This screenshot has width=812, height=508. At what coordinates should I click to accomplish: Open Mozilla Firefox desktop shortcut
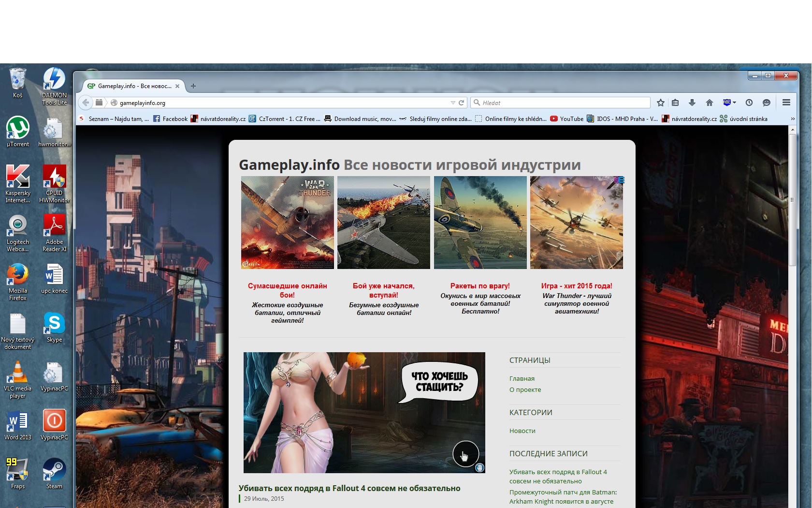[17, 282]
